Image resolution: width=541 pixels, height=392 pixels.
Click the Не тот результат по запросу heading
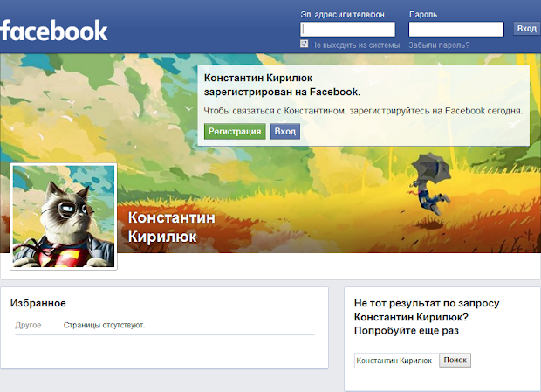(x=427, y=317)
